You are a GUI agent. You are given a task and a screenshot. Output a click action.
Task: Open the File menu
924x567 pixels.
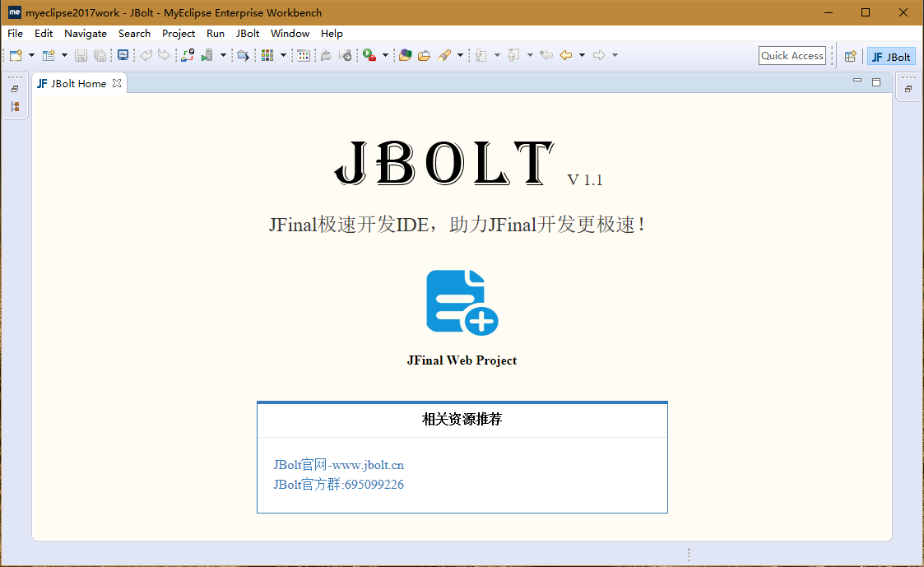(16, 34)
